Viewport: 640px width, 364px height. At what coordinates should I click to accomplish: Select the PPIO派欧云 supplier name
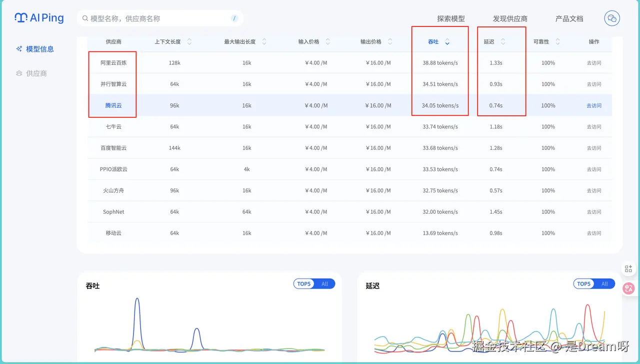[x=113, y=169]
